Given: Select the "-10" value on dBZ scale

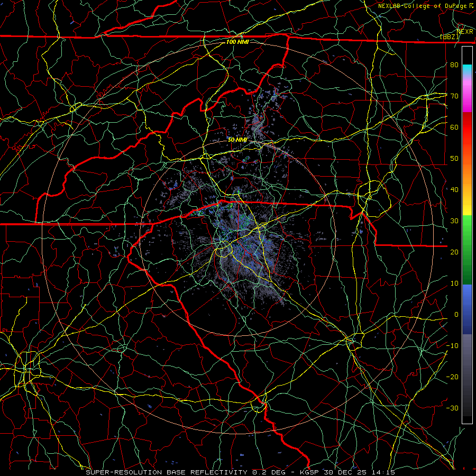Looking at the screenshot, I should (x=453, y=346).
